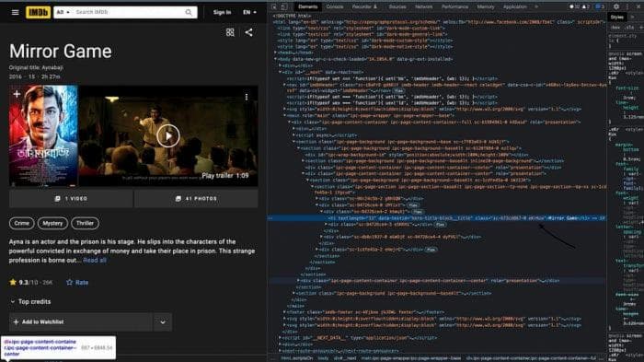
Task: Click the Sign In button
Action: [x=222, y=12]
